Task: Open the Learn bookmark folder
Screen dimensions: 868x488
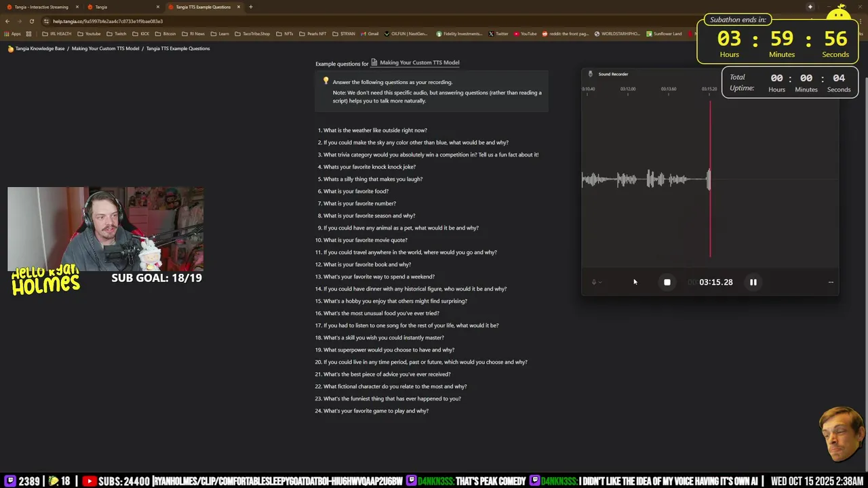Action: (220, 34)
